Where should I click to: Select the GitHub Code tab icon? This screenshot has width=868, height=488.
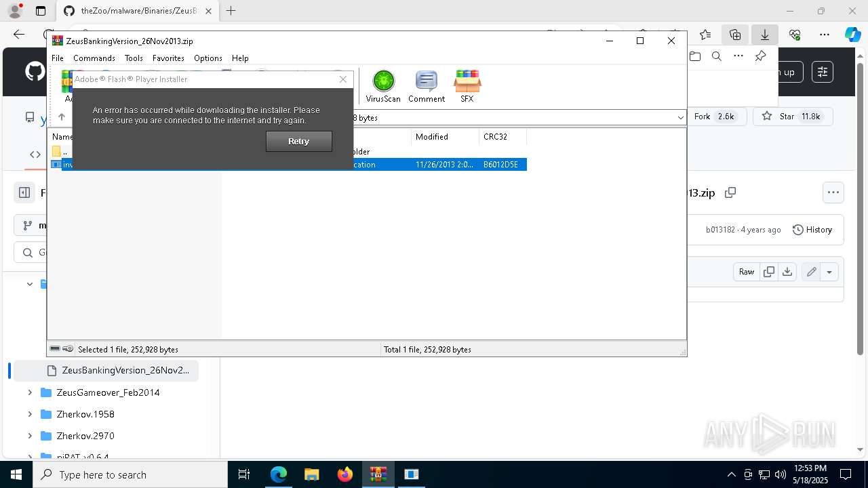point(35,155)
